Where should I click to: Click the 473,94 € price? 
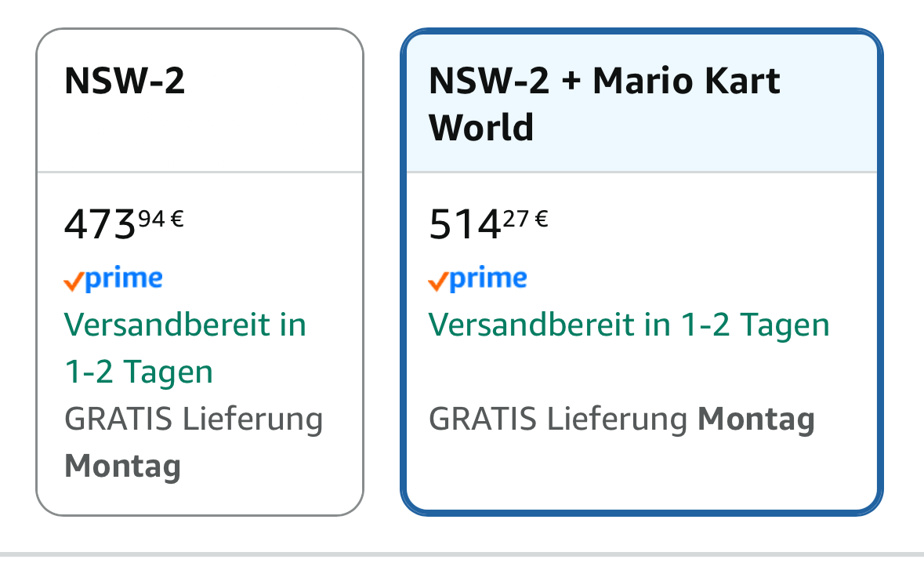[124, 223]
